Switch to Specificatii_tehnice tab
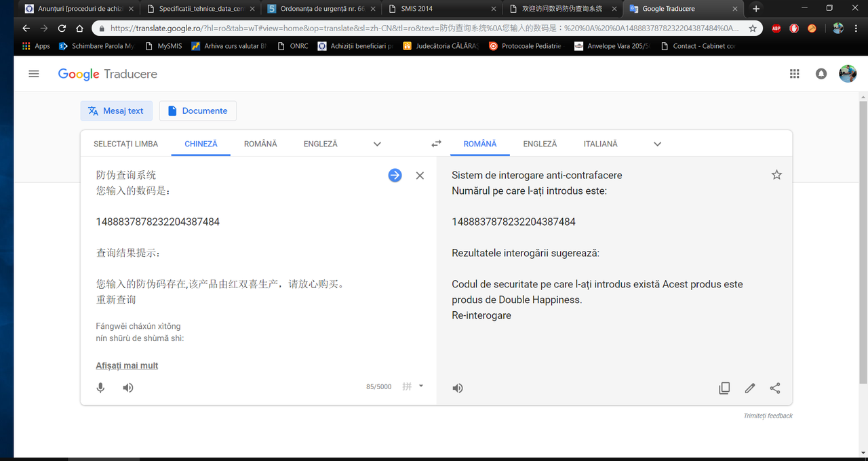Image resolution: width=868 pixels, height=461 pixels. coord(201,9)
